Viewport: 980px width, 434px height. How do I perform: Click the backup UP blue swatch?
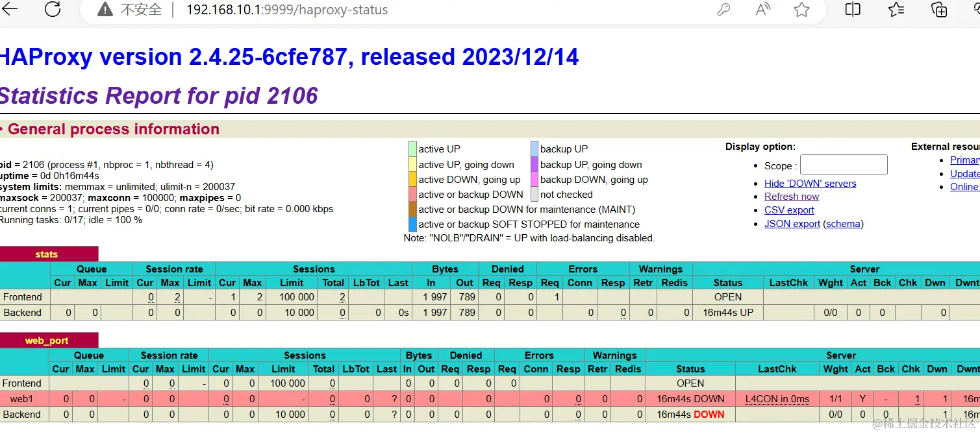coord(534,149)
